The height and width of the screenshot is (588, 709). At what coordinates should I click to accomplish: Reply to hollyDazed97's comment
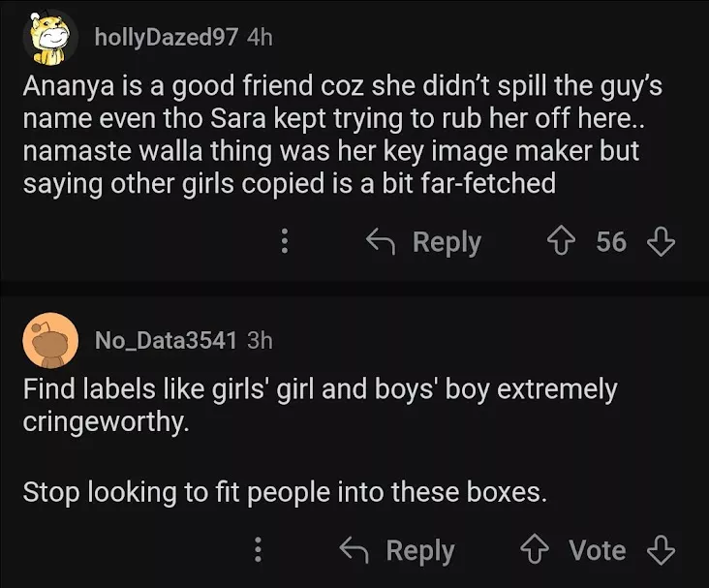click(446, 241)
